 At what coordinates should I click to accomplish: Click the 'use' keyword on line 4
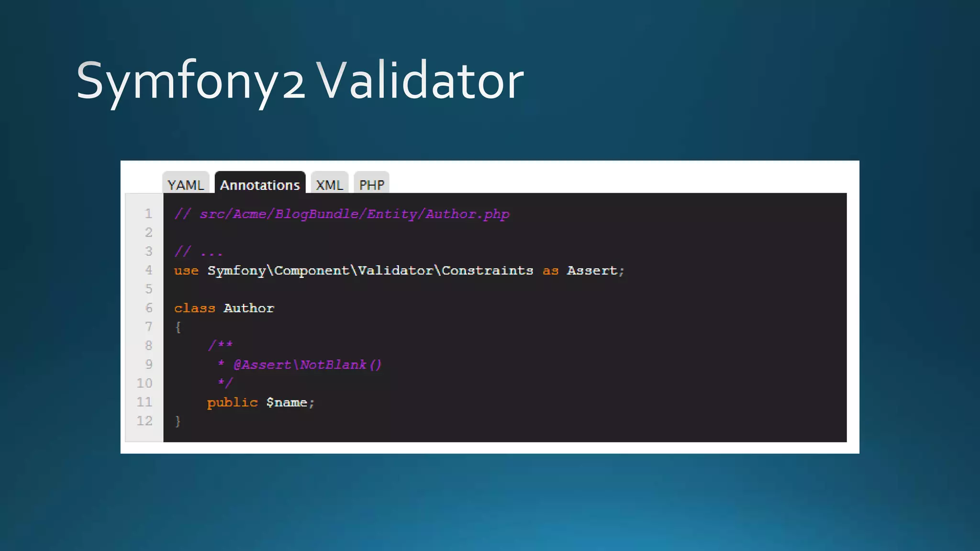[186, 271]
